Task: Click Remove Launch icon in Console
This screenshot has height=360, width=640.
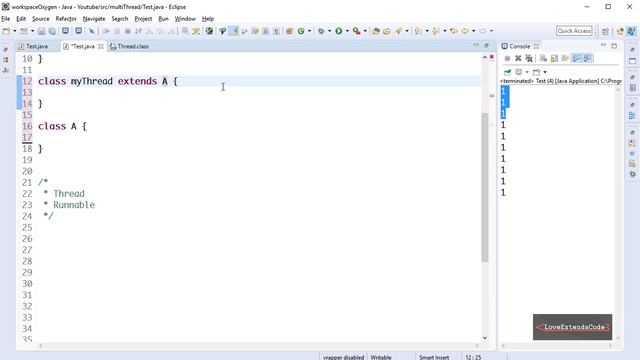Action: point(518,58)
